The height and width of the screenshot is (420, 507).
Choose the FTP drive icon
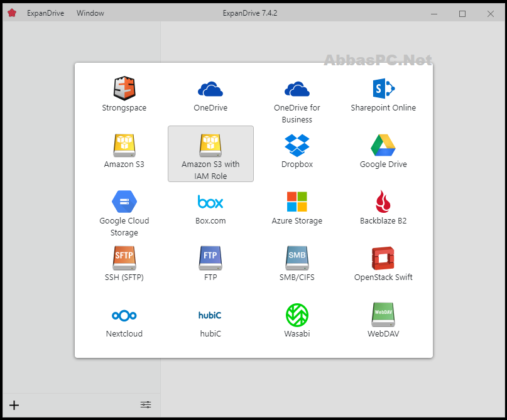[210, 258]
